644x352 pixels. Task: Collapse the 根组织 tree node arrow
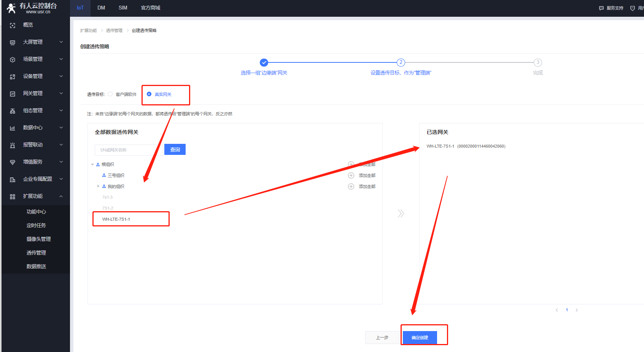92,164
